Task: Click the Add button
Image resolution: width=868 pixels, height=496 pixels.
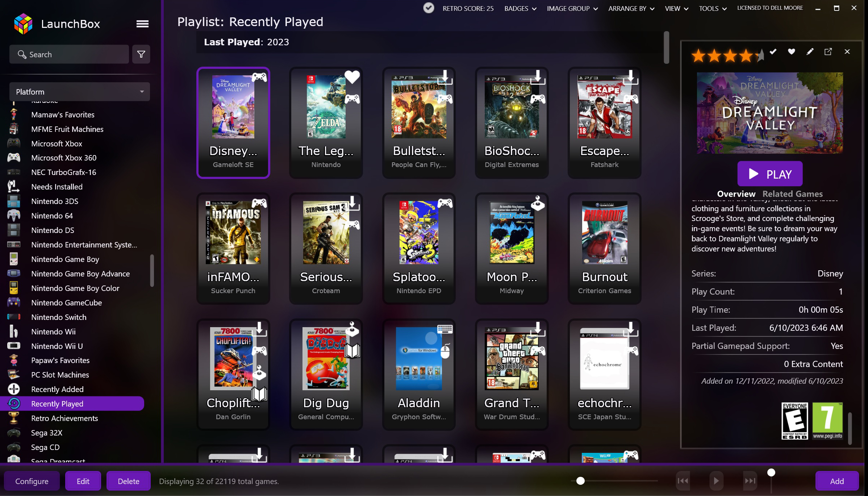Action: (x=837, y=481)
